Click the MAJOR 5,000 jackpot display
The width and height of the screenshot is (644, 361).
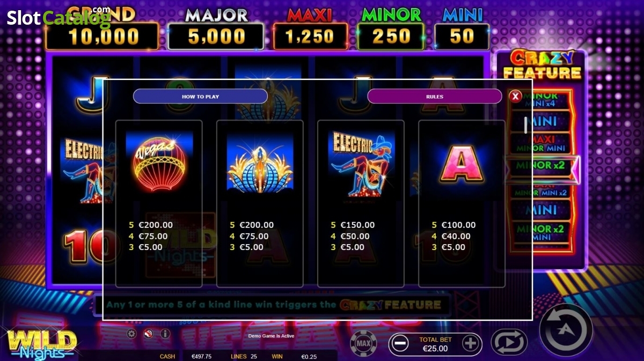[x=216, y=30]
